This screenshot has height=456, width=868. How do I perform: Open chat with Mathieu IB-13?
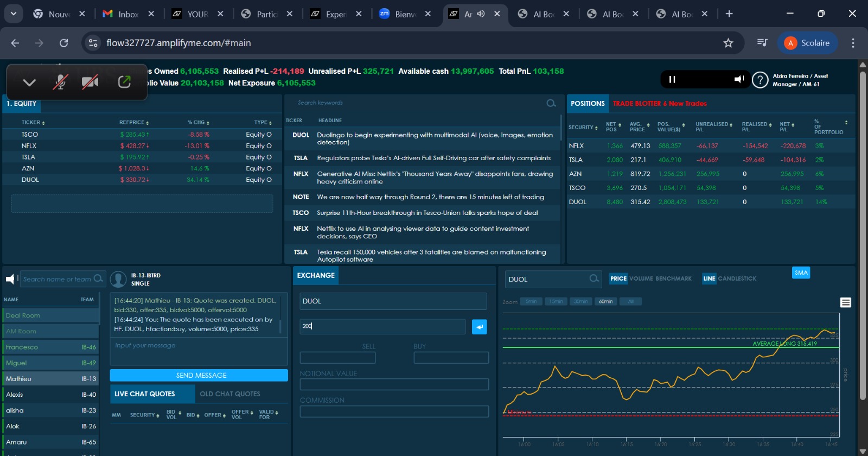(50, 379)
